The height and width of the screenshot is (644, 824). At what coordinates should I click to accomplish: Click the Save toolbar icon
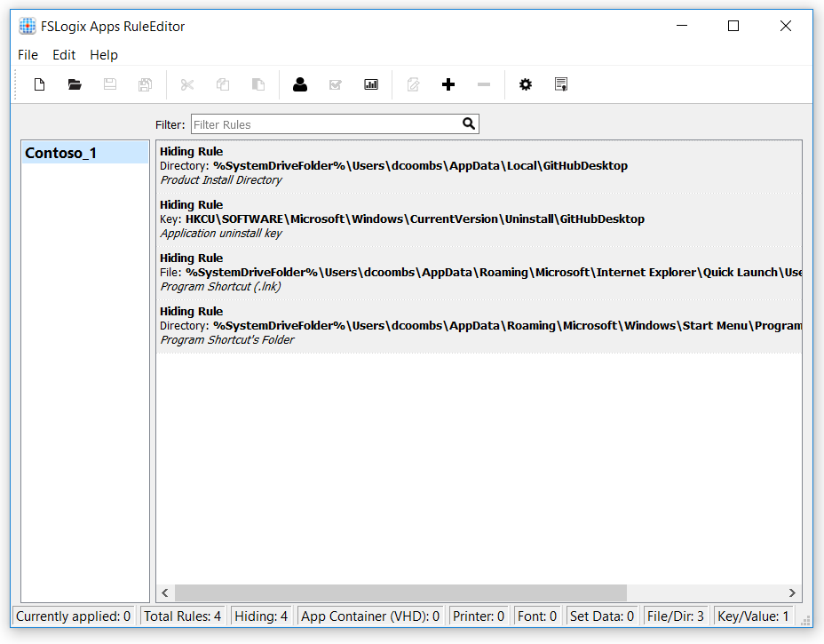[110, 84]
